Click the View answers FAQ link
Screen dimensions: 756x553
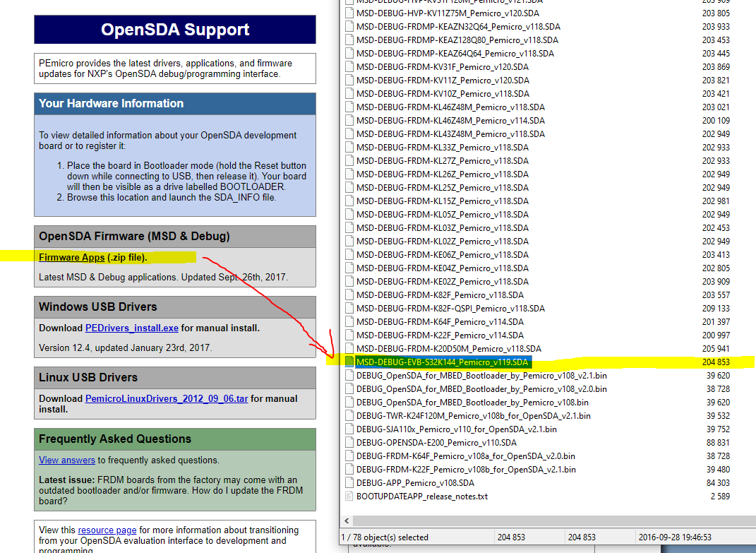coord(66,460)
